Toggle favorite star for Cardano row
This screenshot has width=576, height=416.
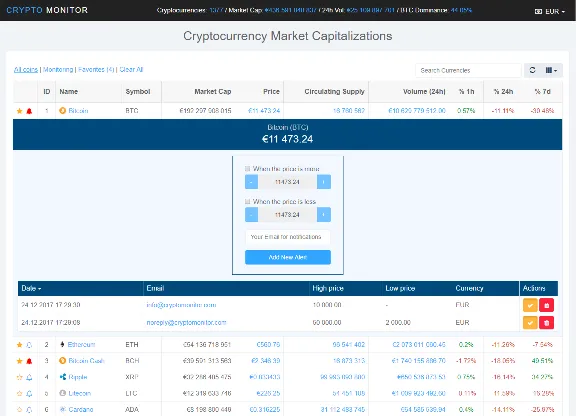[x=19, y=409]
